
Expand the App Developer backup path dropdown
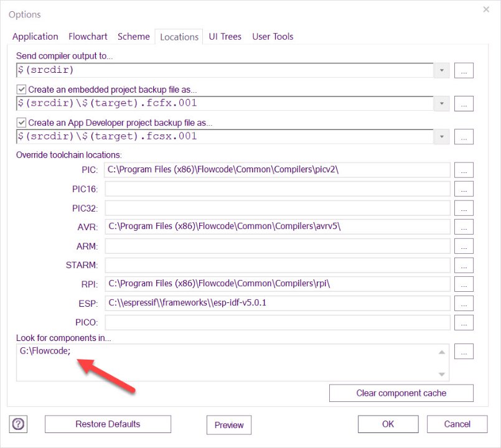tap(441, 136)
